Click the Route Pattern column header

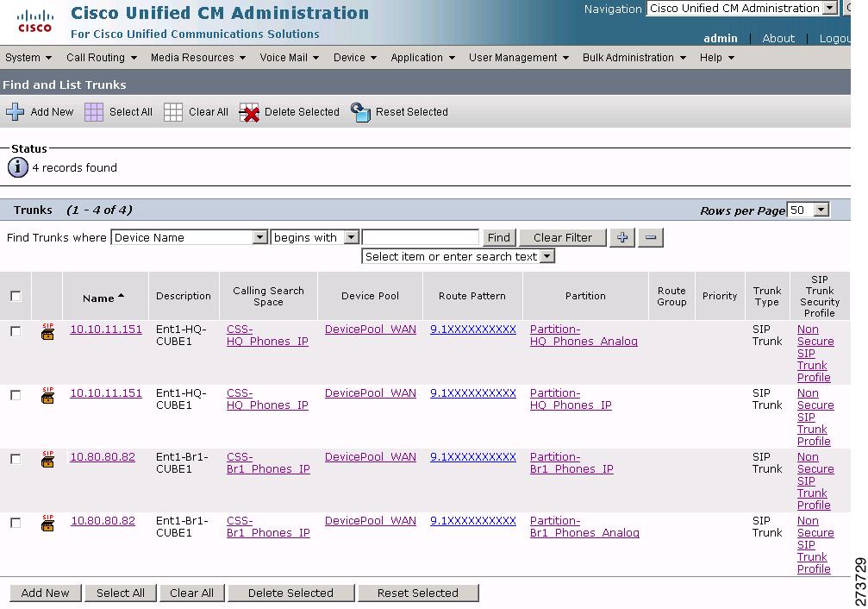click(x=472, y=296)
